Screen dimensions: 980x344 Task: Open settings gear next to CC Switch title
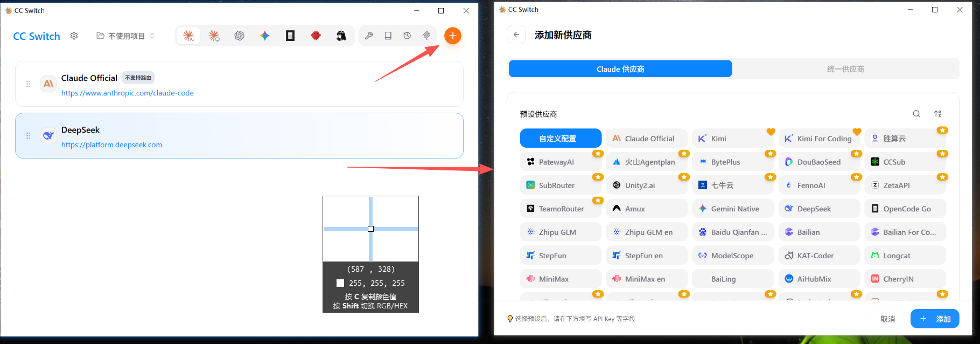coord(74,36)
